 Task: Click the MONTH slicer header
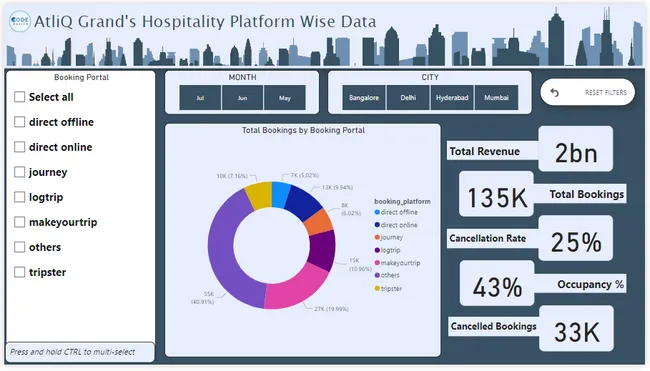(243, 77)
